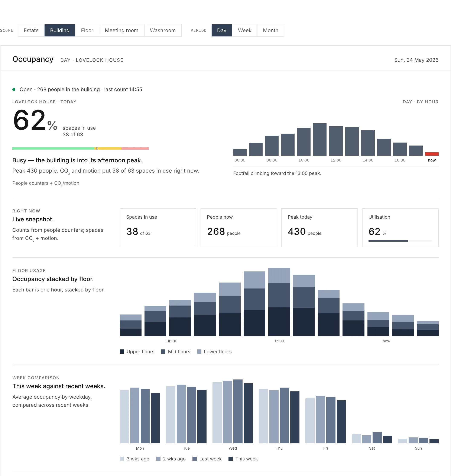
Task: Click the 'This week' bar for Wed
Action: 248,413
